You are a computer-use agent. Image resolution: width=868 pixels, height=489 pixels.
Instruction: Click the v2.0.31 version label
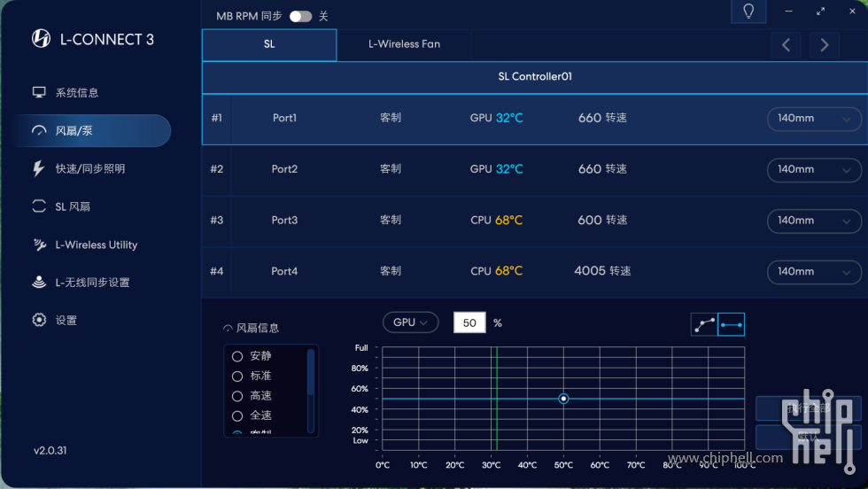[50, 450]
